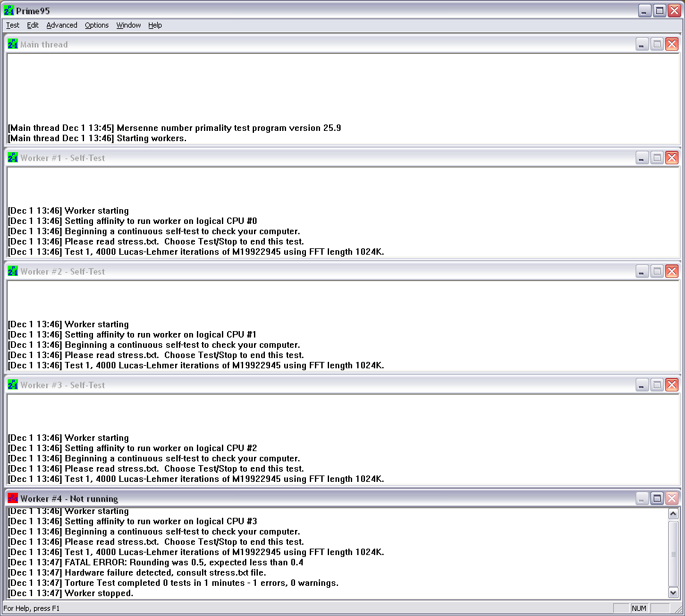Image resolution: width=685 pixels, height=616 pixels.
Task: Click the NUM indicator in status bar
Action: tap(639, 608)
